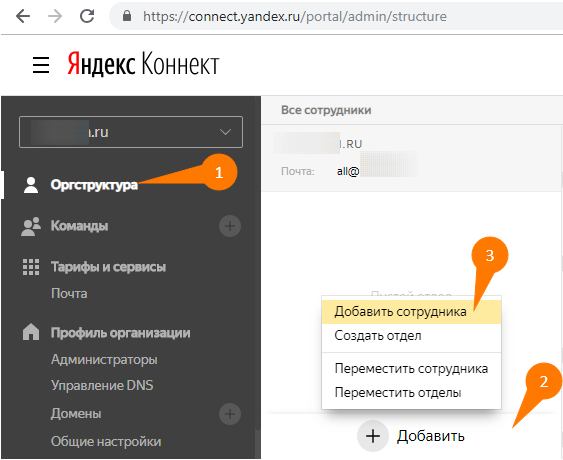Reload the page with the refresh icon
The width and height of the screenshot is (563, 460).
(87, 16)
